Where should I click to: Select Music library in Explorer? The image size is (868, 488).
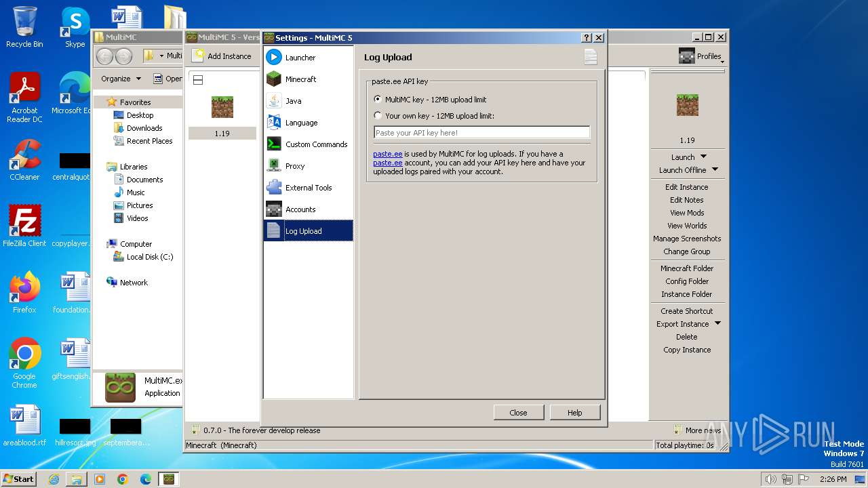[136, 192]
